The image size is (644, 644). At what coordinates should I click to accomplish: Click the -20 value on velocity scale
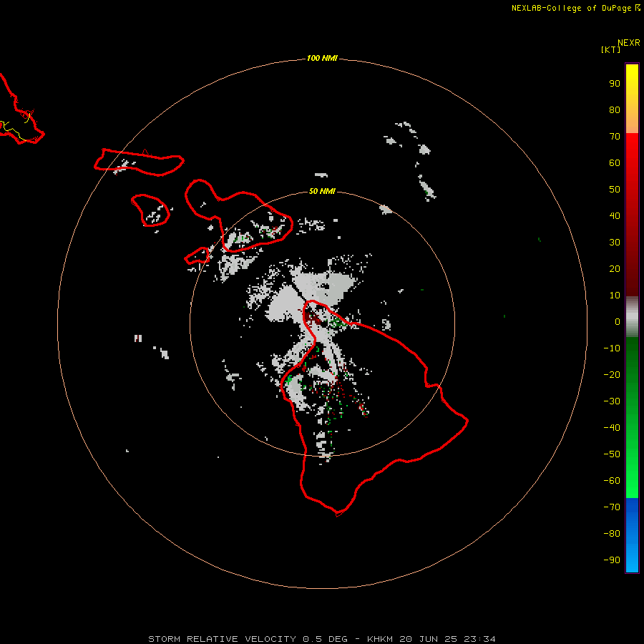pyautogui.click(x=612, y=375)
